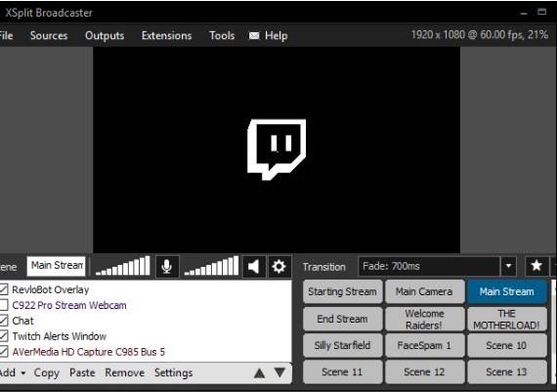Switch to Scene 10
This screenshot has width=557, height=392.
[x=507, y=345]
